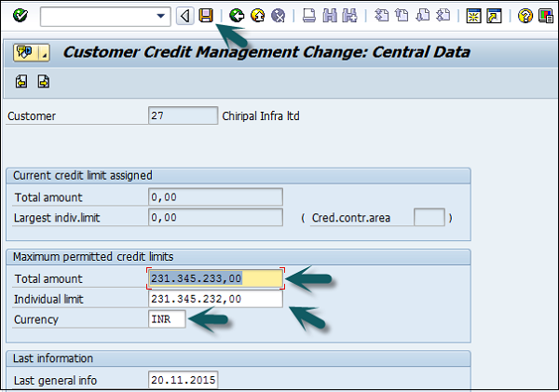Click the Create New Session icon
This screenshot has height=392, width=559.
pos(473,16)
